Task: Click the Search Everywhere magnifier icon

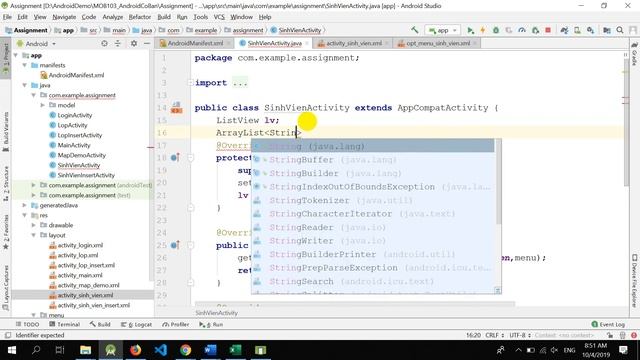Action: click(x=620, y=30)
